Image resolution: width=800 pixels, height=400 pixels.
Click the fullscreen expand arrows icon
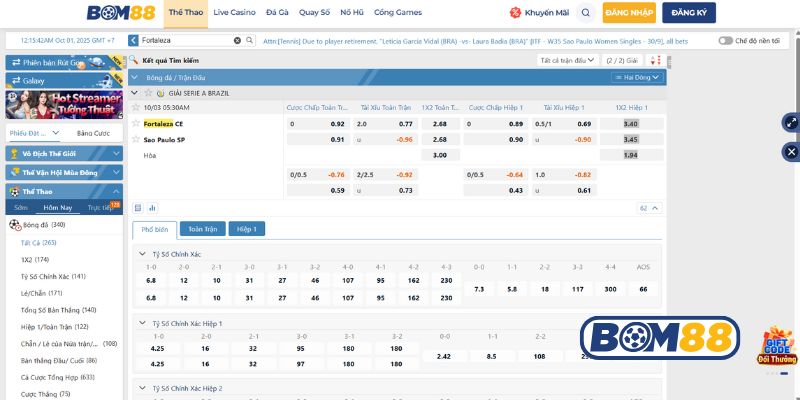tap(791, 122)
